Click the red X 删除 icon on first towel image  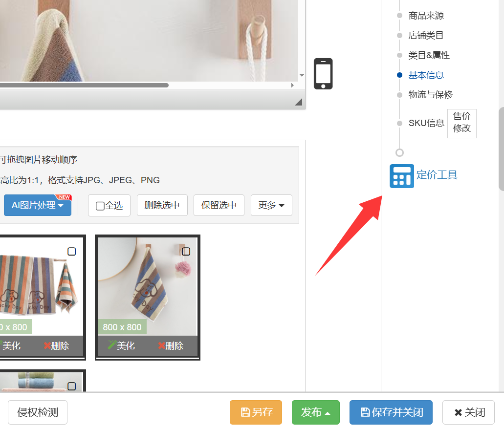(x=47, y=345)
